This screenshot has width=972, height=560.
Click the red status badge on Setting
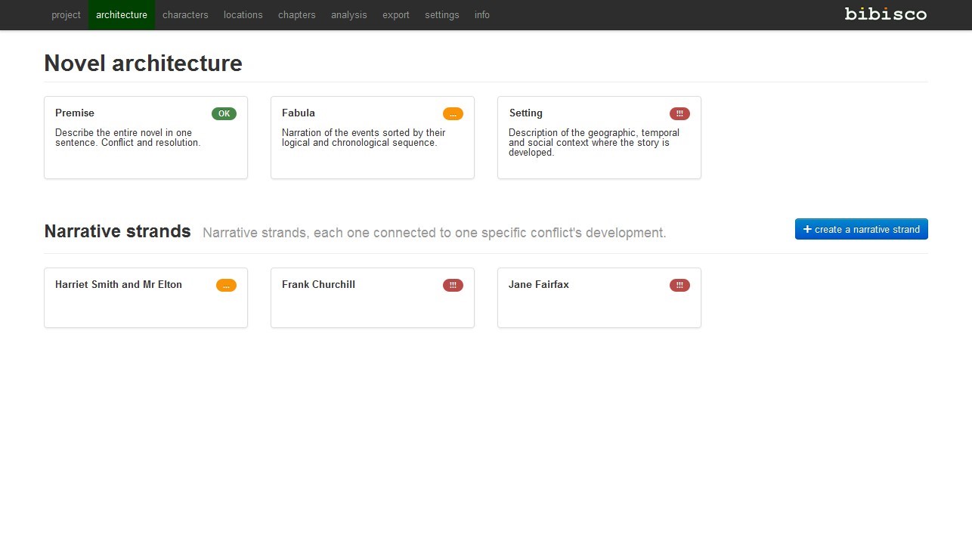pos(679,114)
